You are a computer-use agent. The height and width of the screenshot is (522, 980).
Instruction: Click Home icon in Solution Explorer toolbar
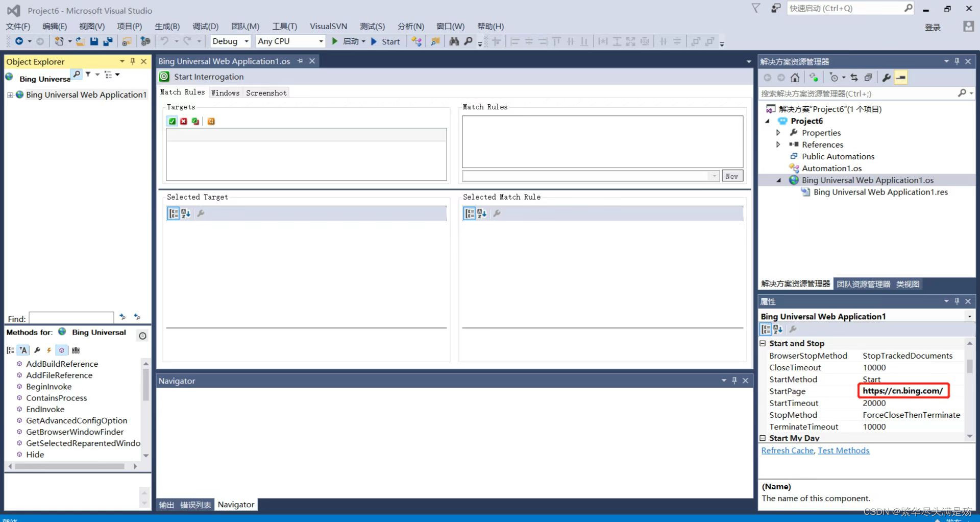[x=795, y=78]
